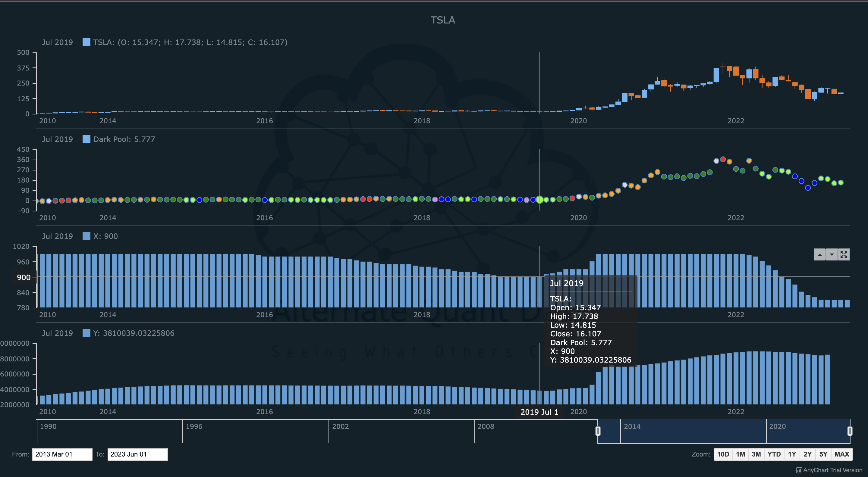Viewport: 868px width, 477px height.
Task: Click Dark Pool: 5.777 legend text
Action: click(x=124, y=139)
